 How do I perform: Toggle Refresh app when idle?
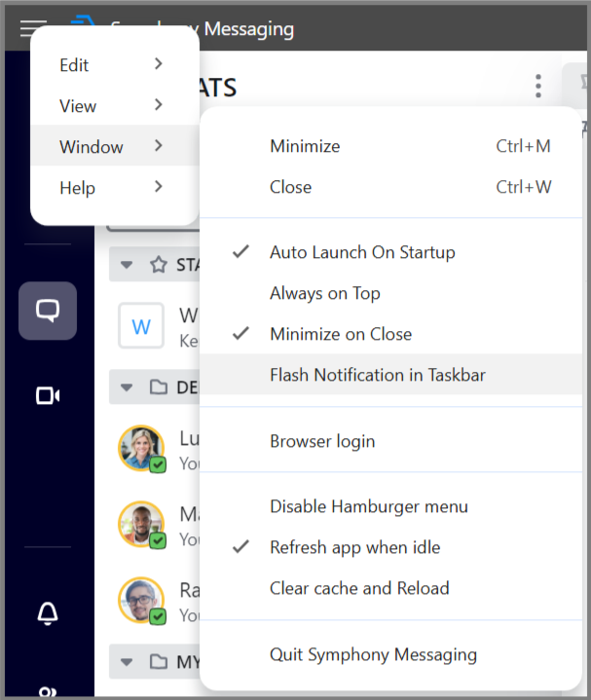390,547
